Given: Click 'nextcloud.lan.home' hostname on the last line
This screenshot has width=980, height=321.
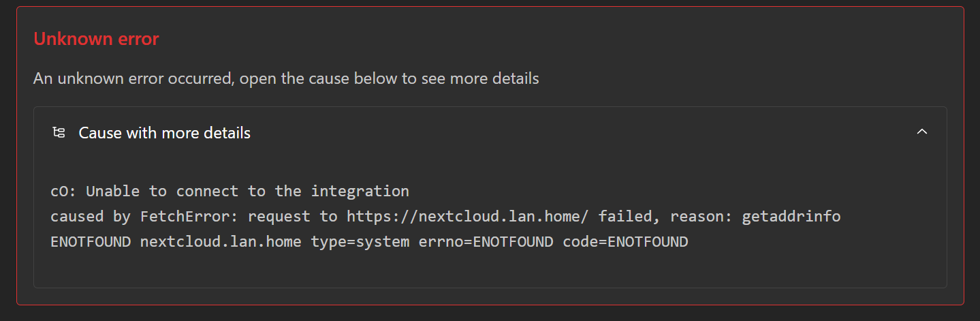Looking at the screenshot, I should pos(221,242).
